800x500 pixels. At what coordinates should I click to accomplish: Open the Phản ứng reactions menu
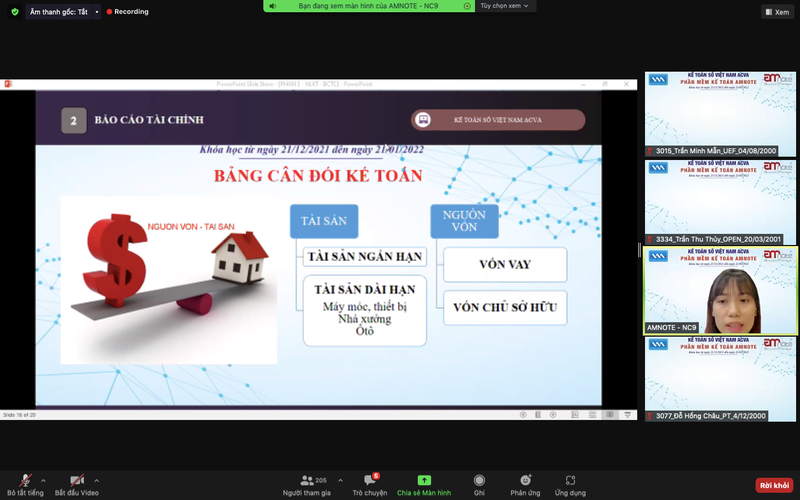point(525,481)
